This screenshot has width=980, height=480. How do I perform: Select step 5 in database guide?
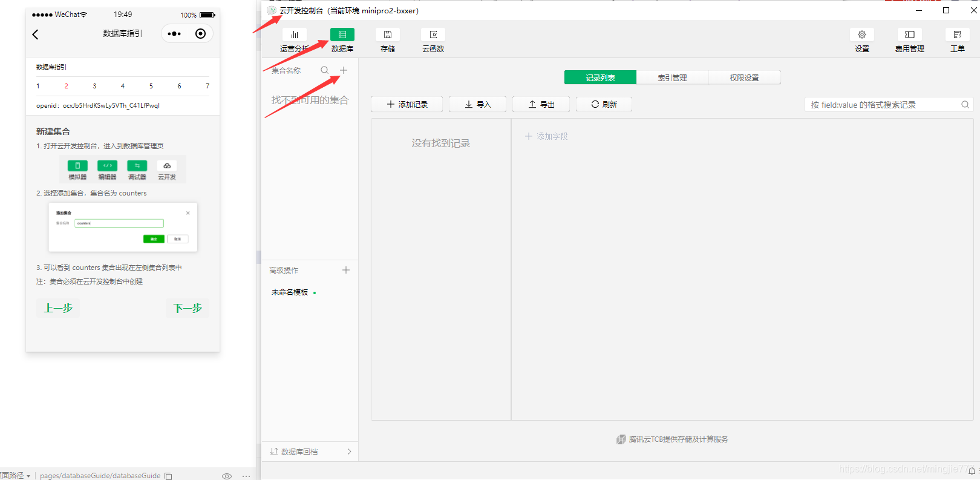(151, 86)
